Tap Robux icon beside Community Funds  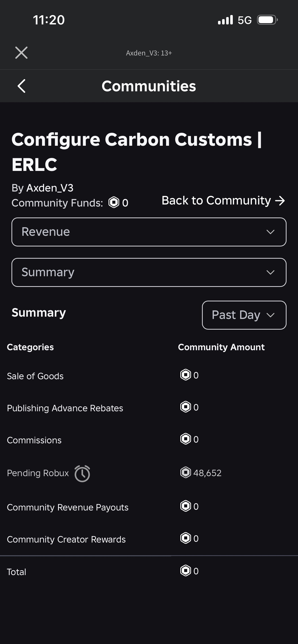point(114,203)
